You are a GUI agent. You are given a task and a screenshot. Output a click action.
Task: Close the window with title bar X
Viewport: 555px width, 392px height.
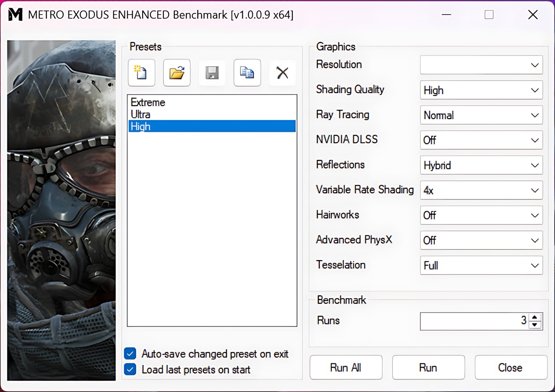[x=533, y=15]
